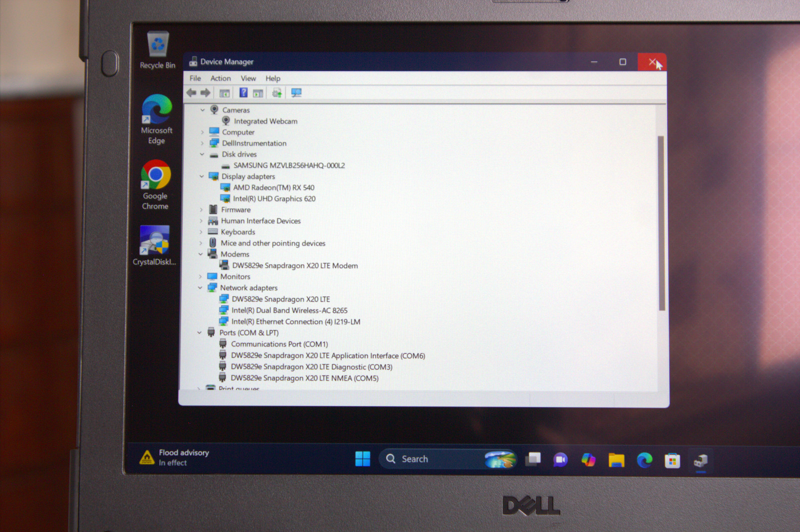This screenshot has height=532, width=800.
Task: Select Communications Port (COM1)
Action: [x=279, y=344]
